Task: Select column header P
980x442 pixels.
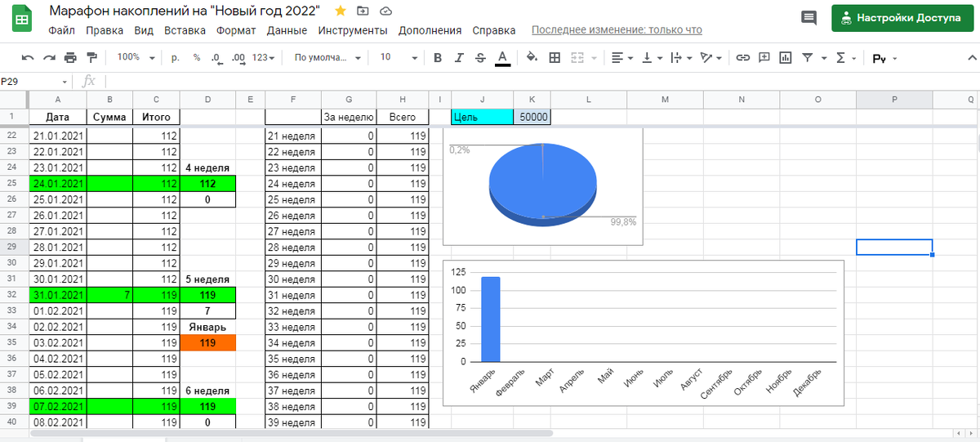Action: click(x=894, y=99)
